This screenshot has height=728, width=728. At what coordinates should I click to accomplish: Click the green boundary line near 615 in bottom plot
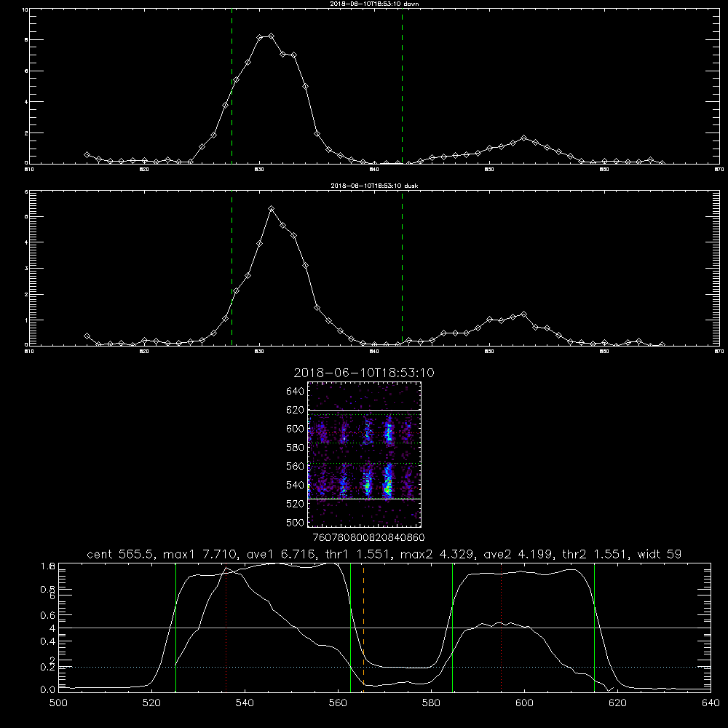click(594, 627)
